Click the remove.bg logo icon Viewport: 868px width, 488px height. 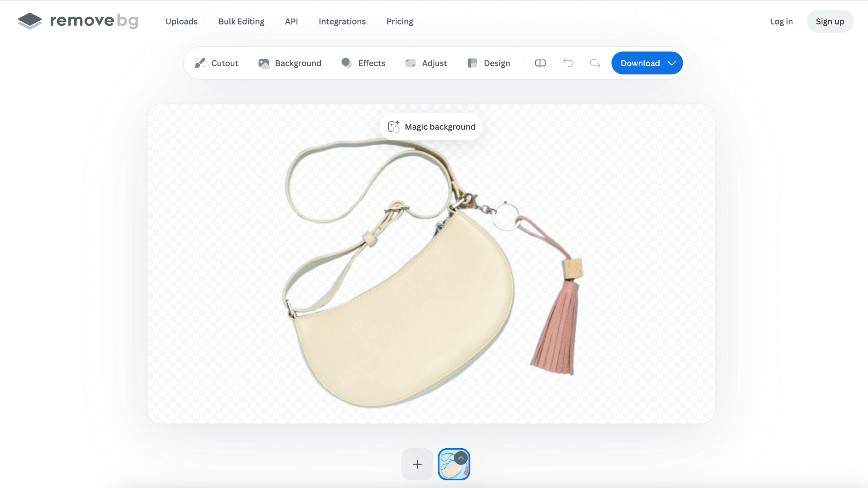point(30,21)
